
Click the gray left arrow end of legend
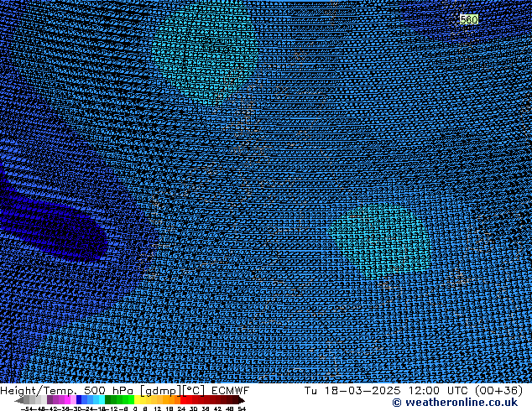pyautogui.click(x=19, y=400)
